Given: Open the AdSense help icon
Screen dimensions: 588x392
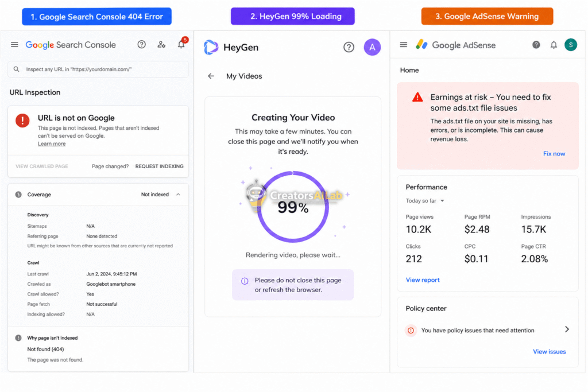Looking at the screenshot, I should (x=536, y=45).
